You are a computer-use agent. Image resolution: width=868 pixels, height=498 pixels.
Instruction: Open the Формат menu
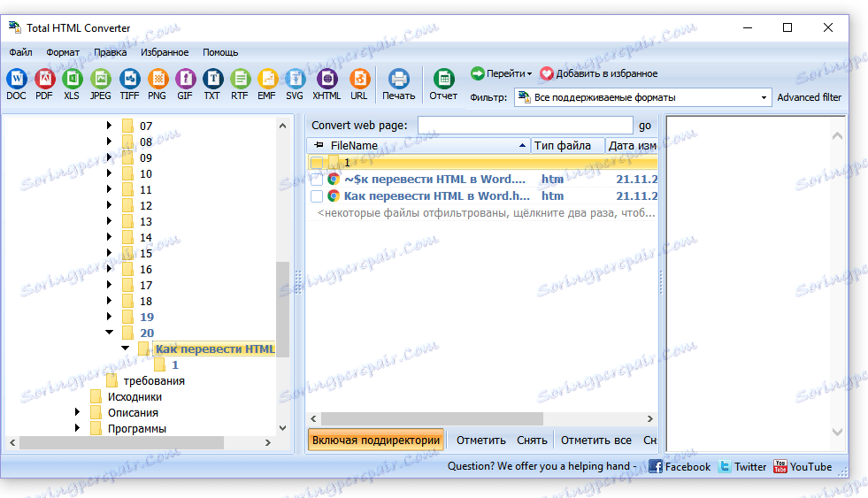tap(63, 52)
